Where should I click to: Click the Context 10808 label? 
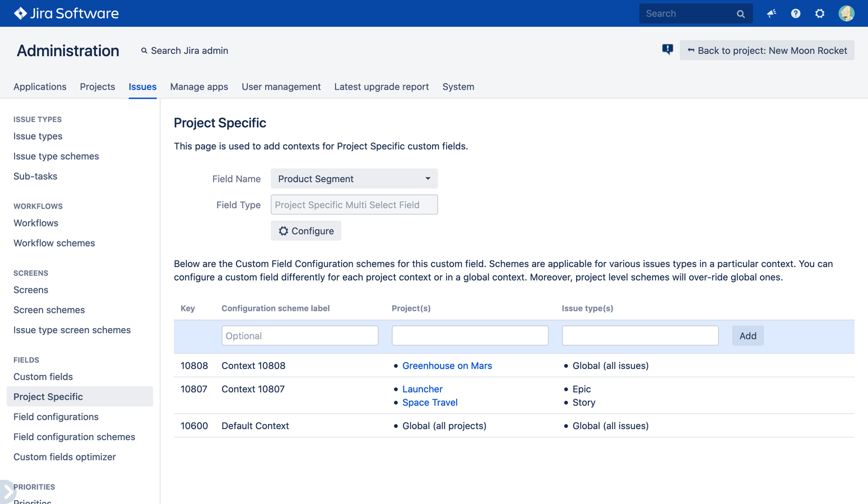253,366
